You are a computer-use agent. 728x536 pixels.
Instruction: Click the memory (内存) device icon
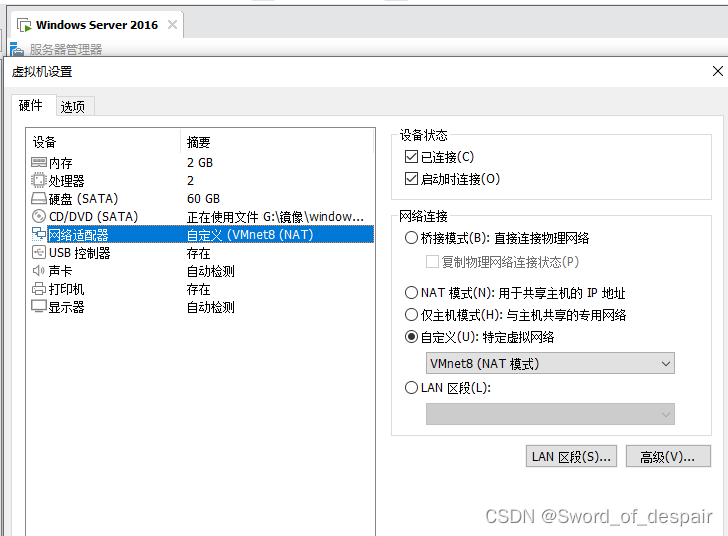click(39, 163)
